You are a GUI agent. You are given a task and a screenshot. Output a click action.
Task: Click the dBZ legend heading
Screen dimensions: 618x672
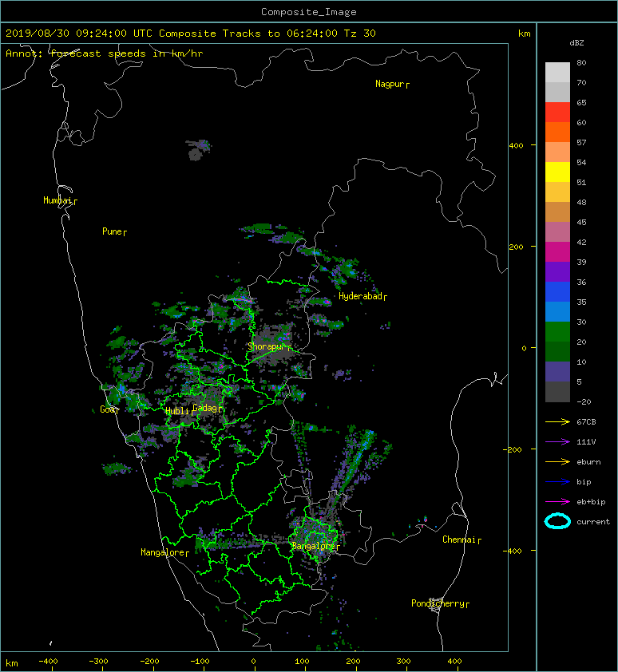pyautogui.click(x=576, y=43)
